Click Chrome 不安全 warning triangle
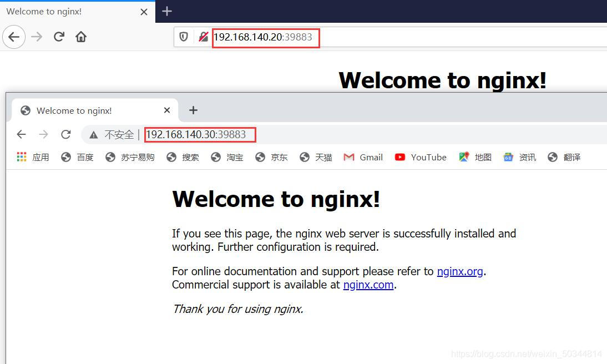 click(93, 135)
